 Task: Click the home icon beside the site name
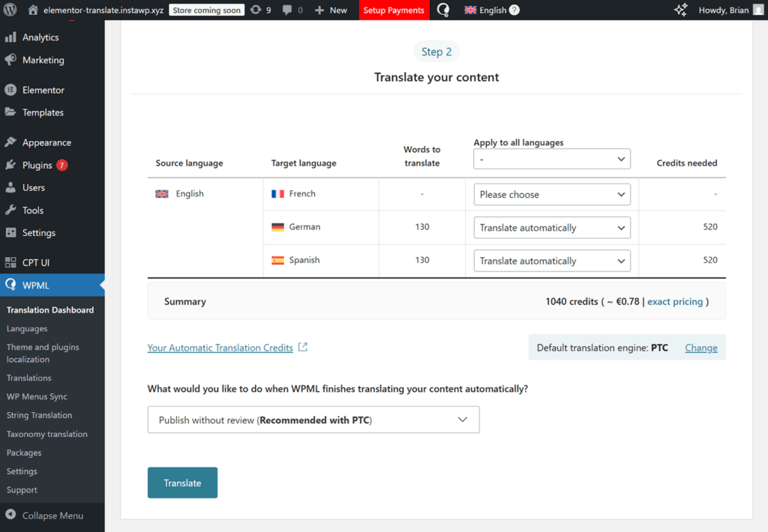click(x=33, y=10)
